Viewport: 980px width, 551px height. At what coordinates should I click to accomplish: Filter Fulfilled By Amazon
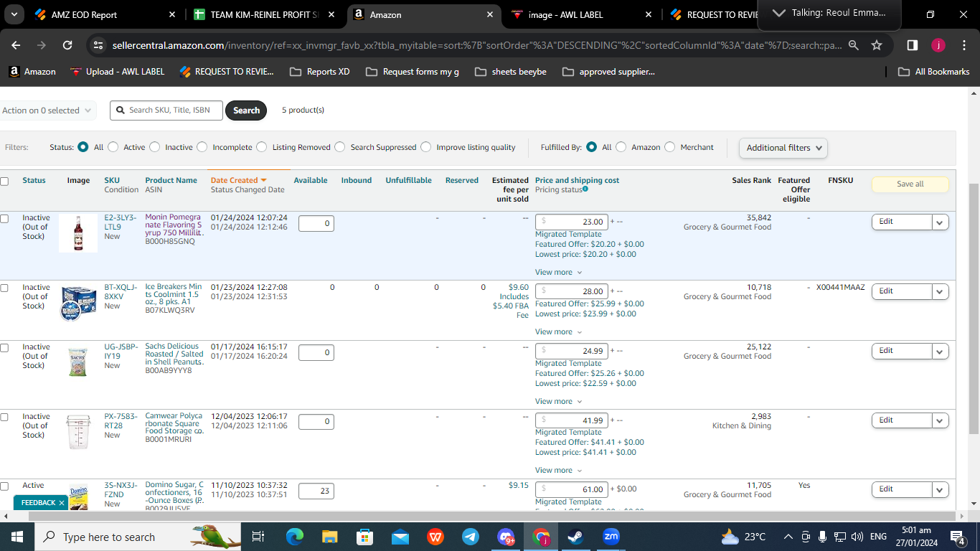621,147
